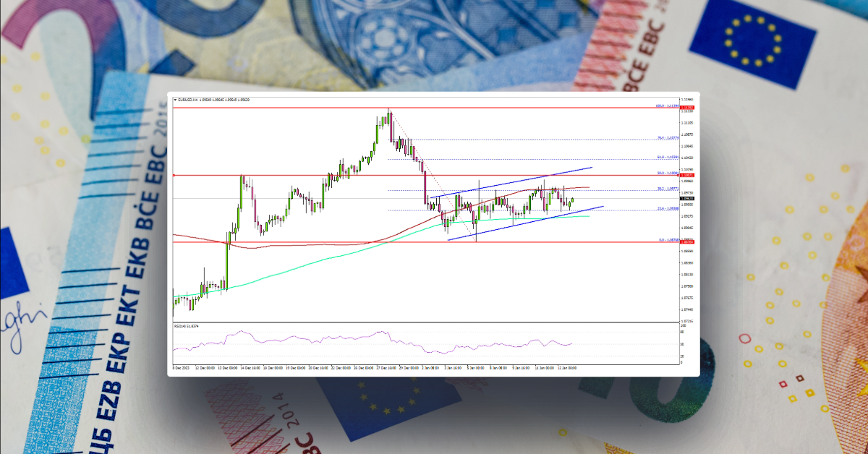Click the 12 Jan 00:00 time axis label
This screenshot has height=454, width=868.
(x=566, y=367)
